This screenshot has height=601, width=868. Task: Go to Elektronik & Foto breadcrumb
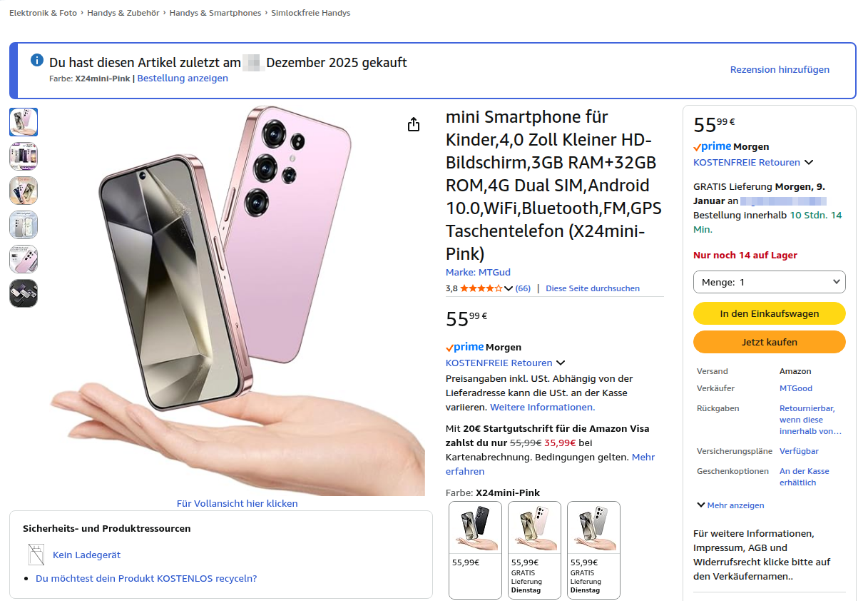click(x=43, y=13)
